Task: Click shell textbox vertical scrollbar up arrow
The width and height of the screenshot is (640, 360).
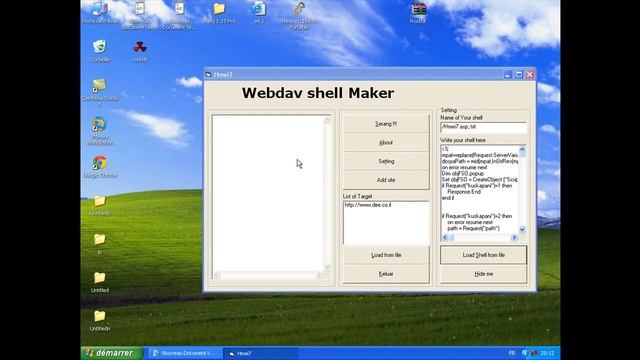Action: coord(522,149)
